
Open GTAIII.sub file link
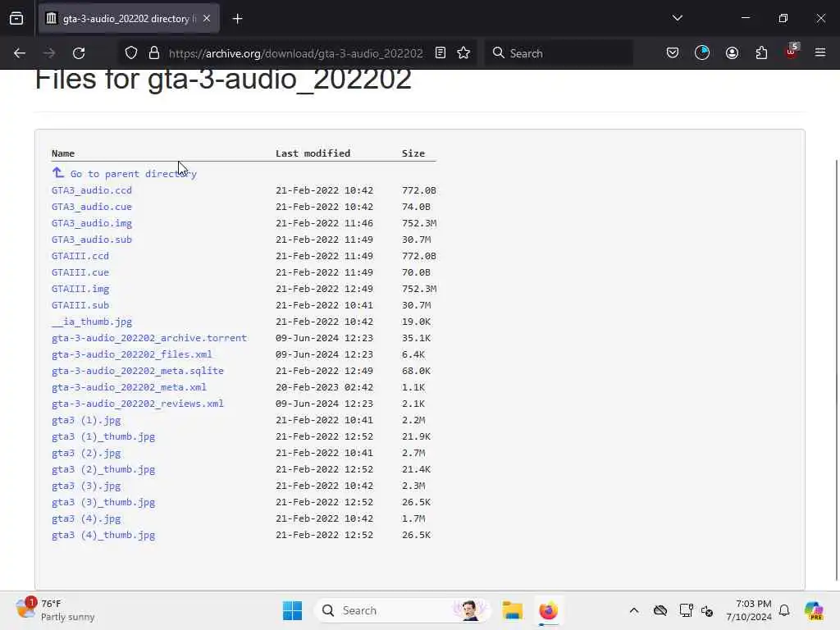click(x=80, y=305)
